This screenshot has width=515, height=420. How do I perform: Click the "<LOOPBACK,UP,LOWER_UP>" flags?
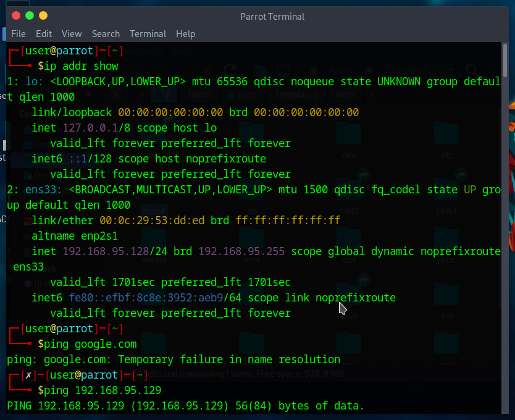[x=118, y=82]
